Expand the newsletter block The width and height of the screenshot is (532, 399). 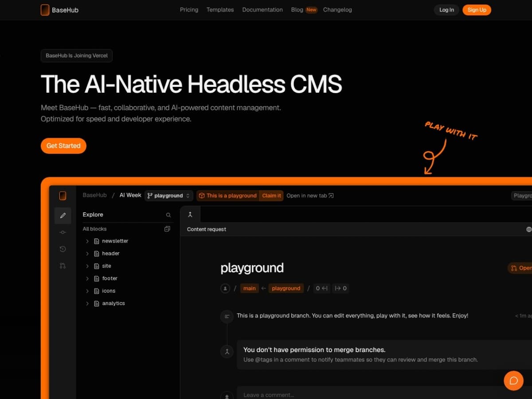pyautogui.click(x=87, y=241)
